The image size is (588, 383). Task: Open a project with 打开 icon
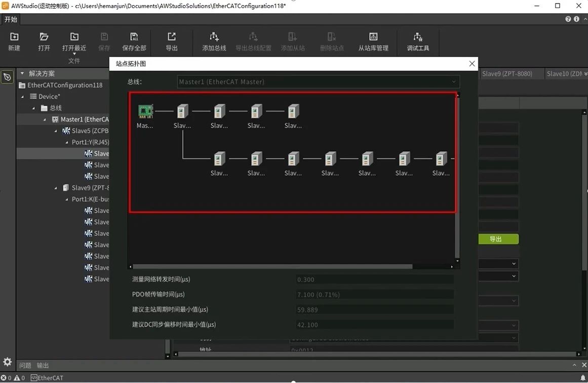point(44,37)
